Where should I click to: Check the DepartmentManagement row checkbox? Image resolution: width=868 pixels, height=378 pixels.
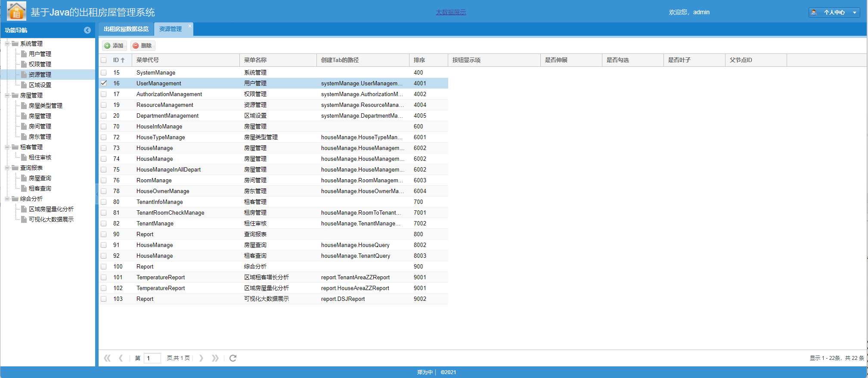click(x=104, y=116)
